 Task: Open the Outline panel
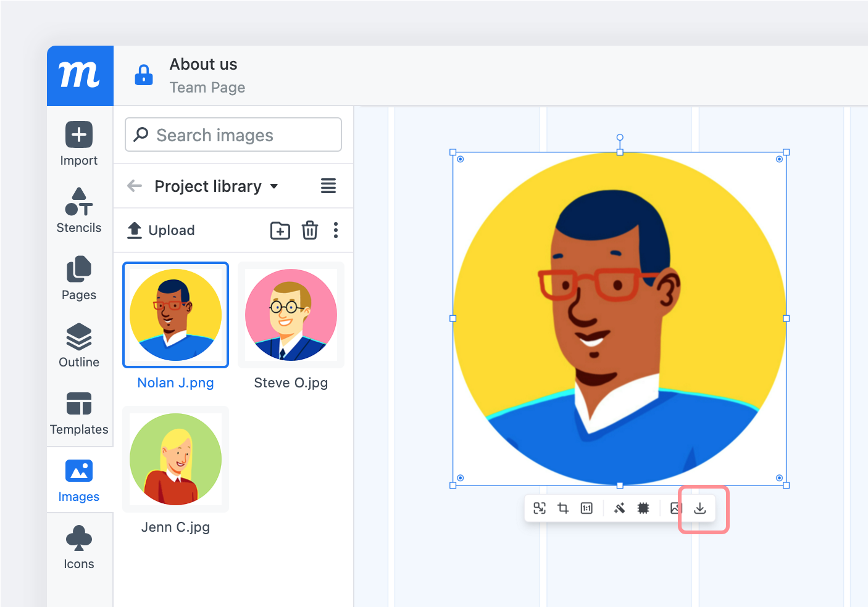pyautogui.click(x=79, y=345)
